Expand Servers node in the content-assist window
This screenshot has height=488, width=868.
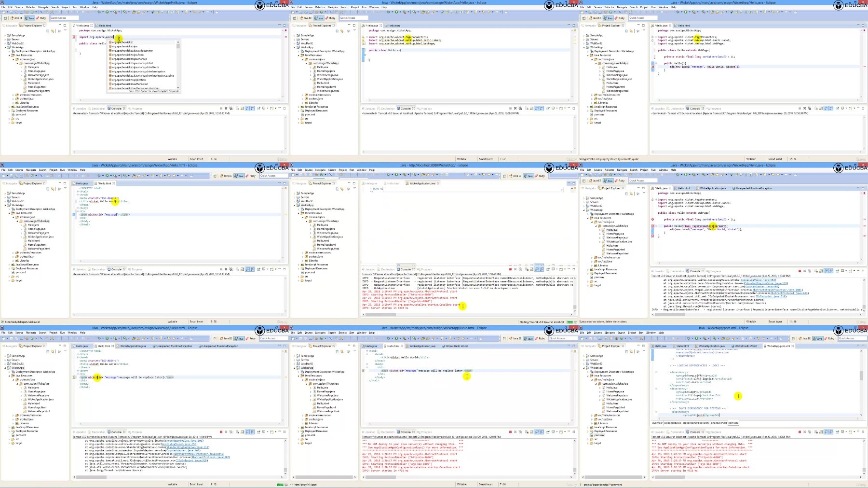point(5,40)
